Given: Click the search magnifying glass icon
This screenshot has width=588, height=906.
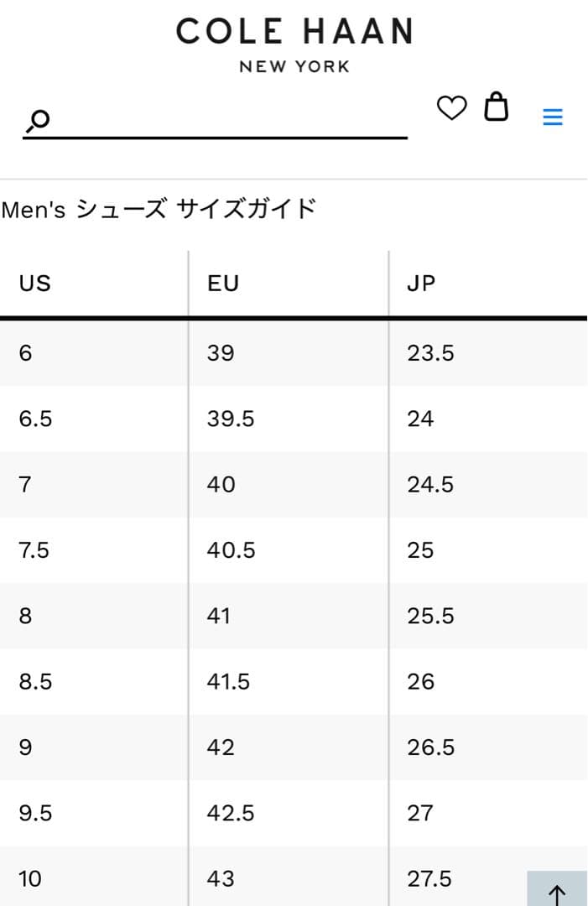Looking at the screenshot, I should [x=39, y=122].
